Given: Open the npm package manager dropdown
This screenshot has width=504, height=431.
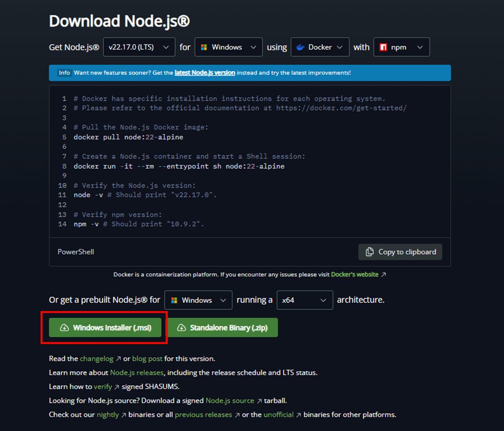Looking at the screenshot, I should [x=401, y=47].
